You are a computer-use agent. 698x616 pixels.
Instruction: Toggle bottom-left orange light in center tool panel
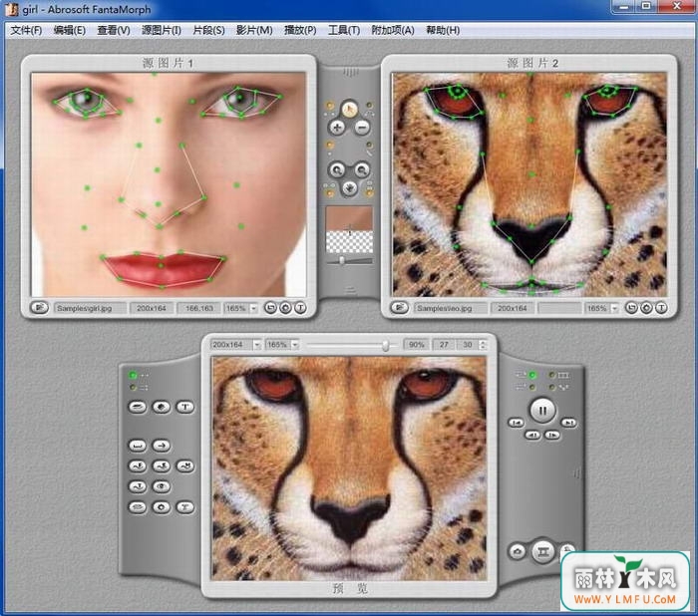click(330, 193)
